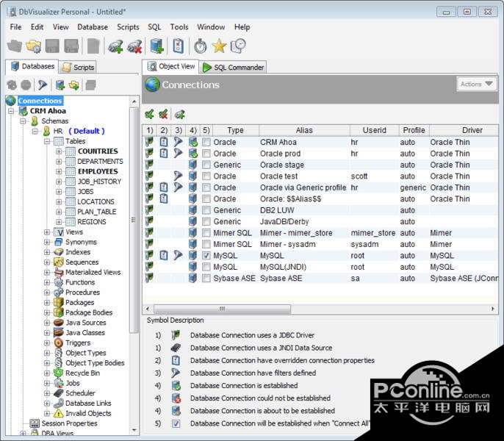Screen dimensions: 504x441
Task: Open the Actions dropdown
Action: tap(475, 85)
